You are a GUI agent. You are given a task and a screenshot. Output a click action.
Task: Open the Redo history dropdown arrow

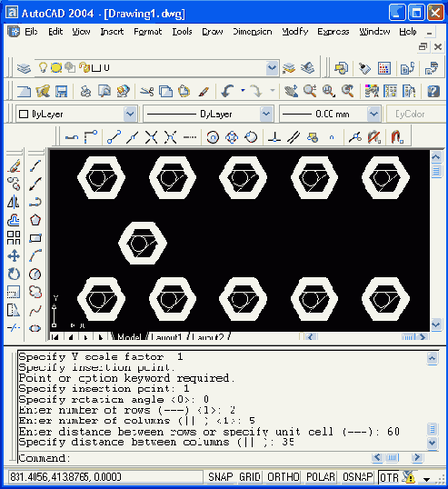click(273, 91)
